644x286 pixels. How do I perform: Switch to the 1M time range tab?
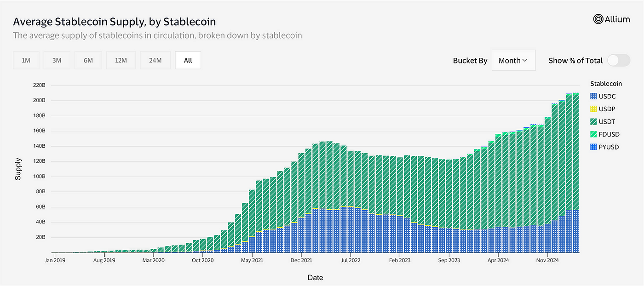tap(26, 60)
